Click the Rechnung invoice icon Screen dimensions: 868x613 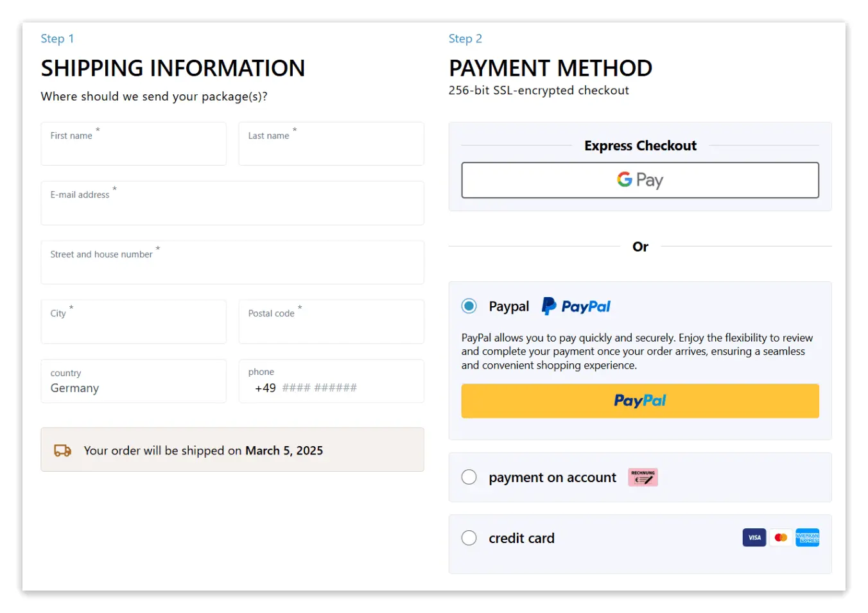[643, 477]
